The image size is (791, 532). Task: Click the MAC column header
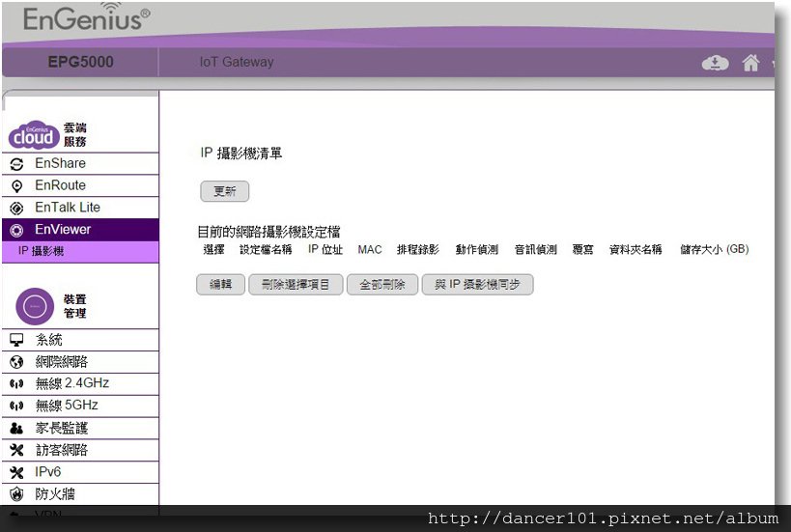coord(370,250)
